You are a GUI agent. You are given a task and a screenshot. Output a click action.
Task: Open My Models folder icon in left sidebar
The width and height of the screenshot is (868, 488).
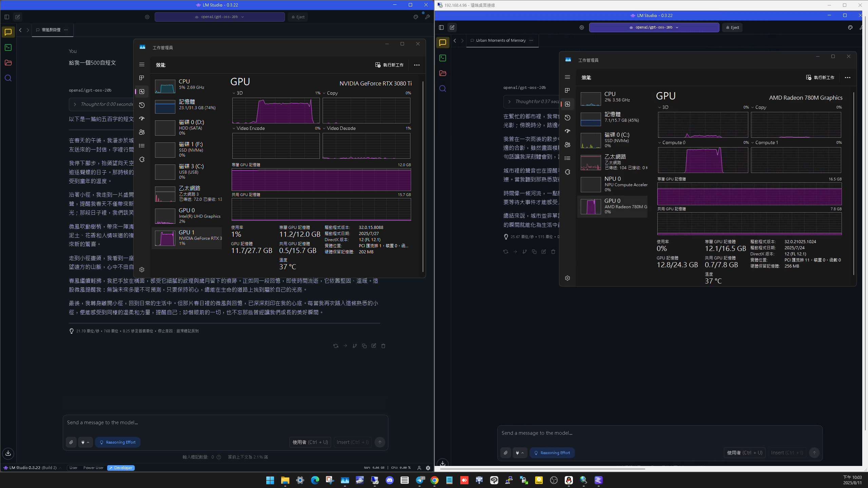coord(8,63)
